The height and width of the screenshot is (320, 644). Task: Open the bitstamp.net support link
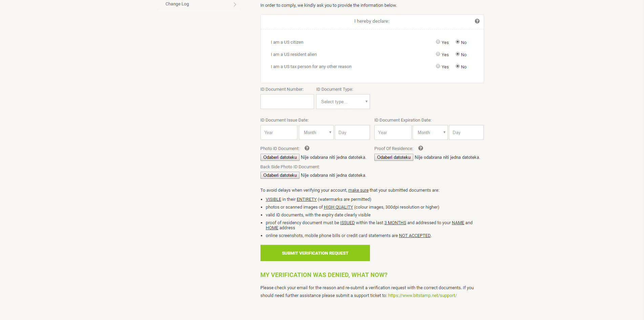point(422,296)
